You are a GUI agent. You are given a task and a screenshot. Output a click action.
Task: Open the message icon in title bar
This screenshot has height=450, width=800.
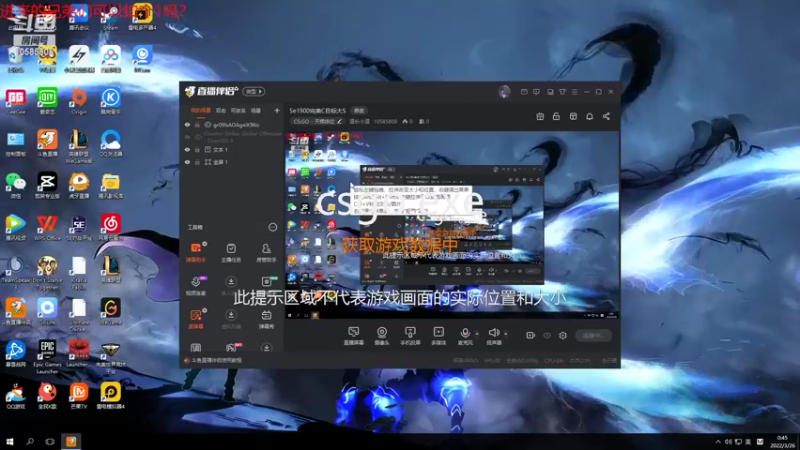524,92
